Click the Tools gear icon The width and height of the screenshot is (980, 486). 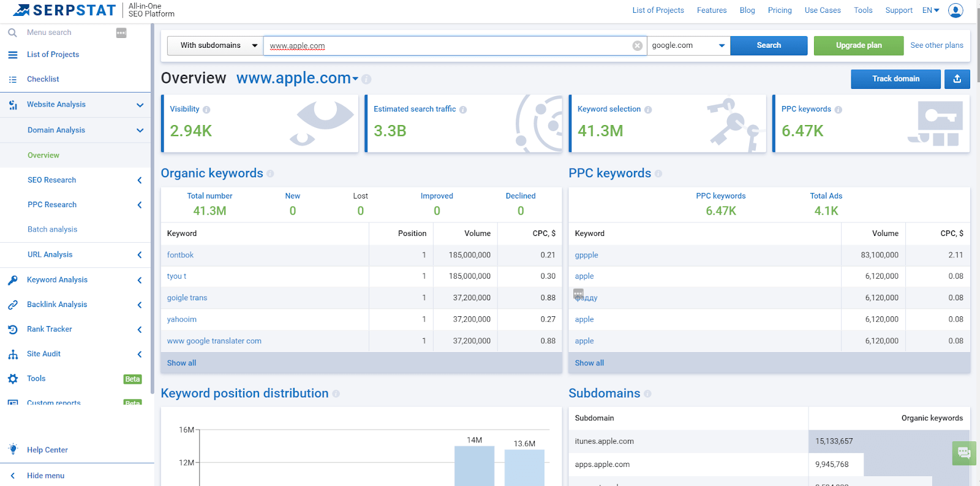click(x=12, y=379)
